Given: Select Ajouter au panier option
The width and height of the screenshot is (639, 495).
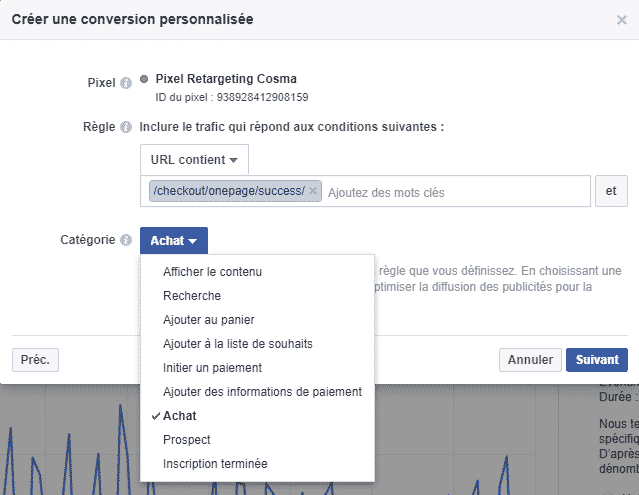Looking at the screenshot, I should tap(208, 320).
